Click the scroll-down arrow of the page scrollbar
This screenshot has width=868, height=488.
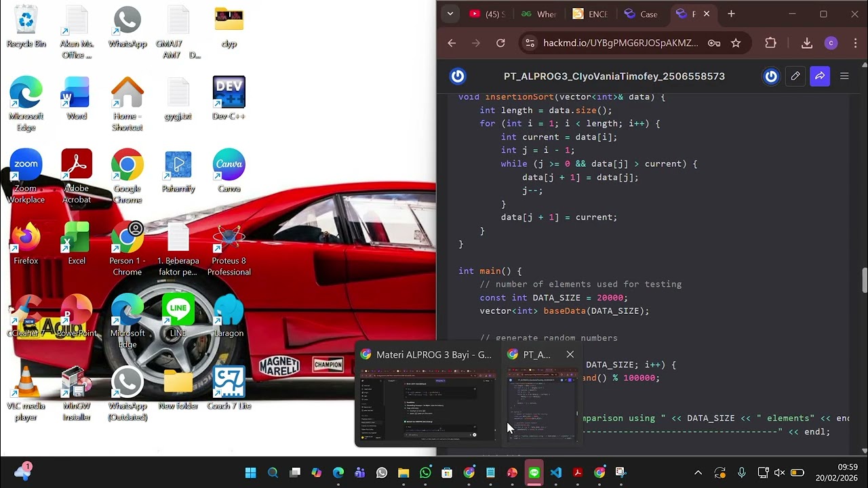click(x=864, y=451)
